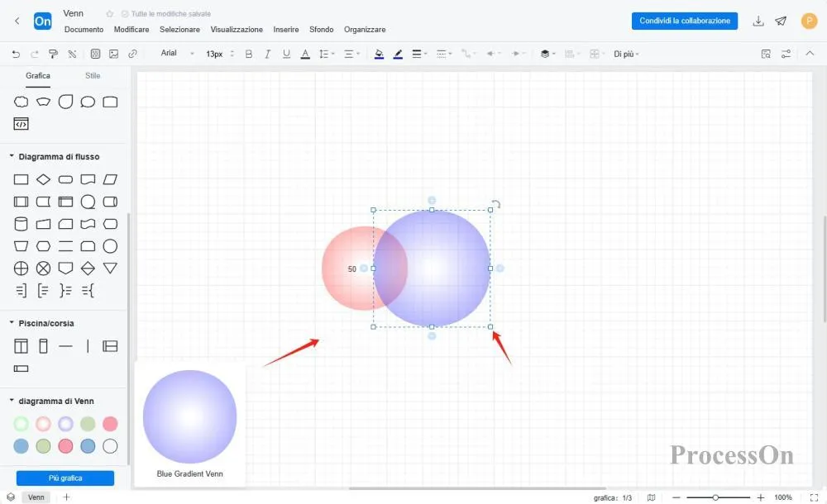827x504 pixels.
Task: Click the fullscreen icon in status bar
Action: 813,497
